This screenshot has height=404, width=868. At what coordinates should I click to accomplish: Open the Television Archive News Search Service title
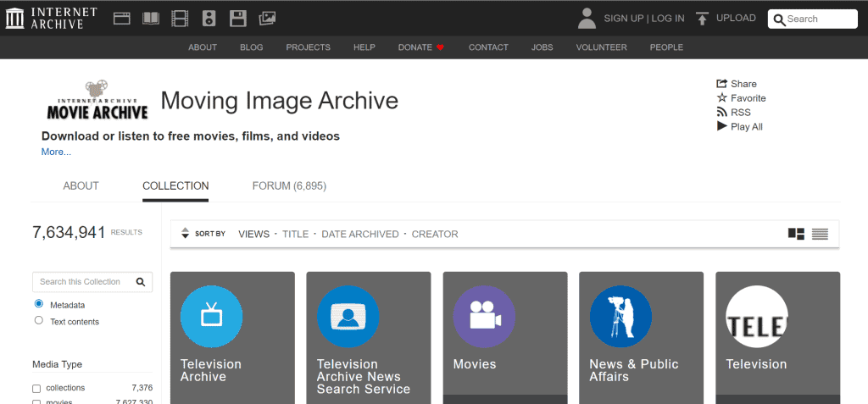tap(363, 376)
